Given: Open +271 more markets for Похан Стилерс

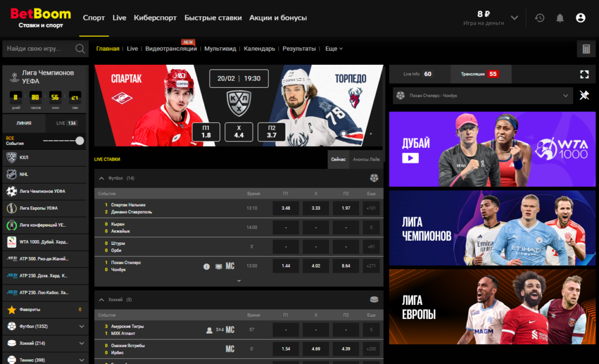Looking at the screenshot, I should pyautogui.click(x=371, y=266).
